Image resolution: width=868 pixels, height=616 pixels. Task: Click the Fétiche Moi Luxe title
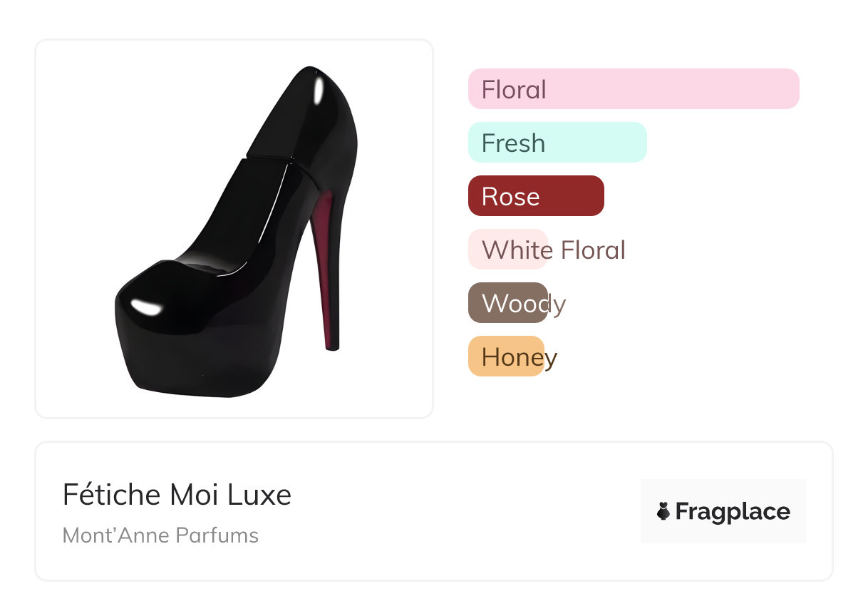click(x=177, y=495)
